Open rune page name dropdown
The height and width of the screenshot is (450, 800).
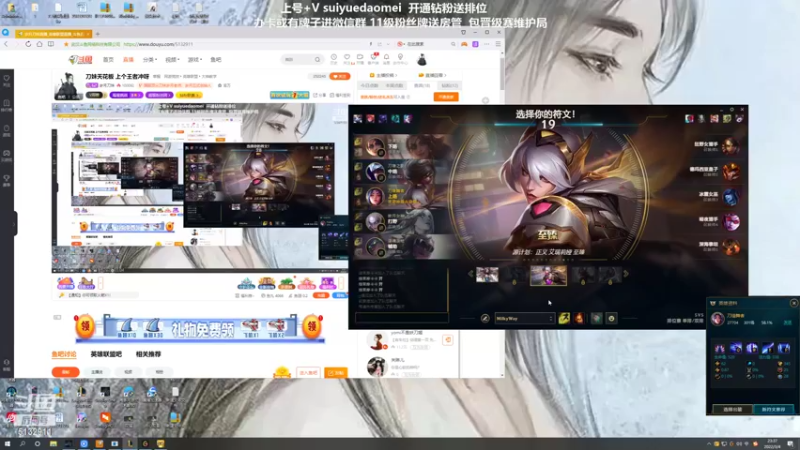[524, 318]
